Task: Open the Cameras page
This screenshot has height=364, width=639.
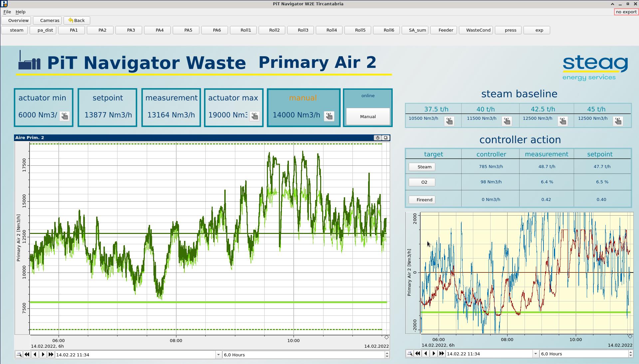Action: (x=47, y=21)
